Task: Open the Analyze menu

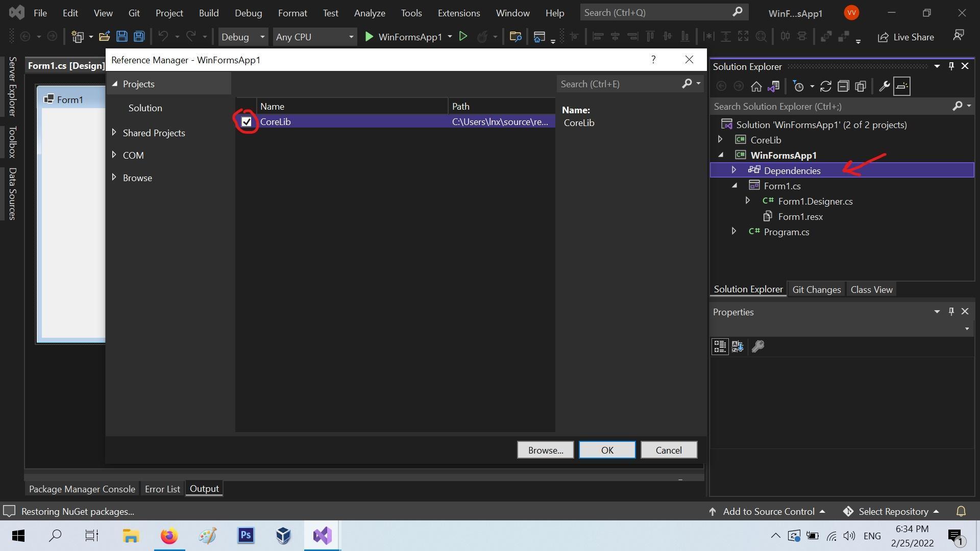Action: tap(370, 13)
